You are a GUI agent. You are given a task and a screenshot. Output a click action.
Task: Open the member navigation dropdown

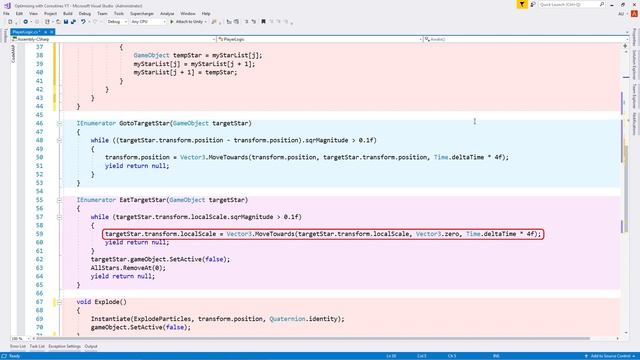pyautogui.click(x=526, y=39)
